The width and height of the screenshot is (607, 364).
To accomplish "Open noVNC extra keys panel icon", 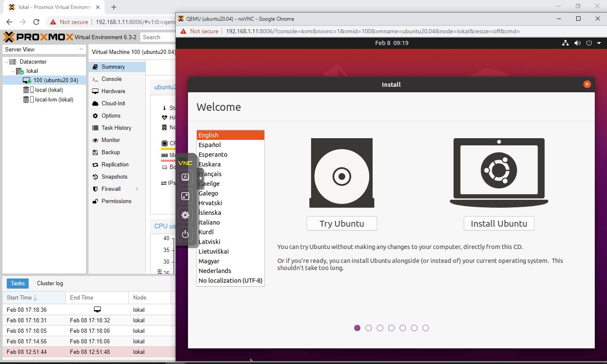I will [185, 177].
